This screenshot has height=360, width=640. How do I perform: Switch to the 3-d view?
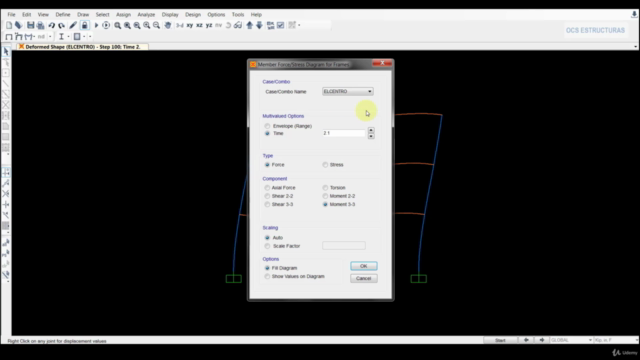click(x=180, y=25)
